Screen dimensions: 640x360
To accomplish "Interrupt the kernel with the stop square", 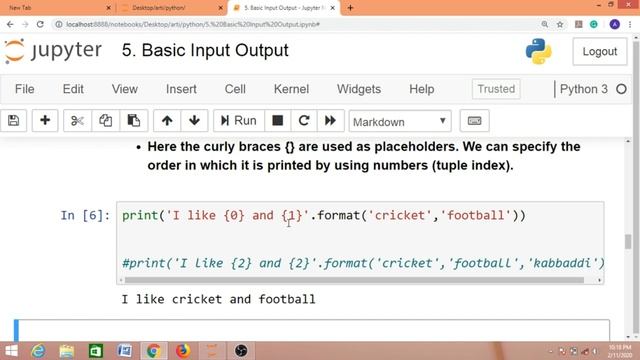I will pyautogui.click(x=278, y=120).
